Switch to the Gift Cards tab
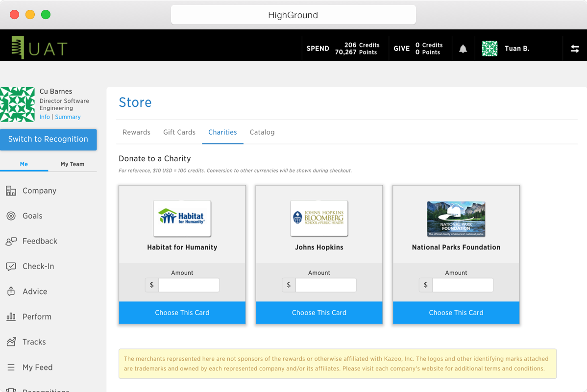The image size is (587, 392). pos(179,132)
